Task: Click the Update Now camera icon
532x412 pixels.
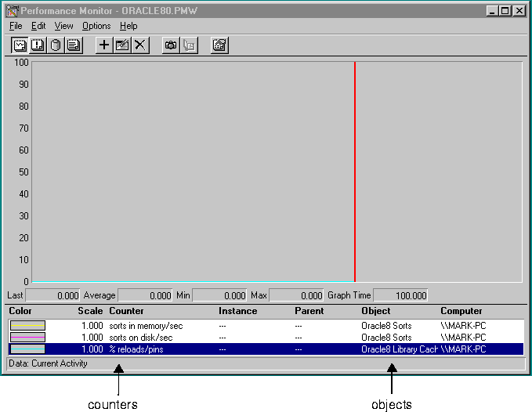Action: point(171,45)
